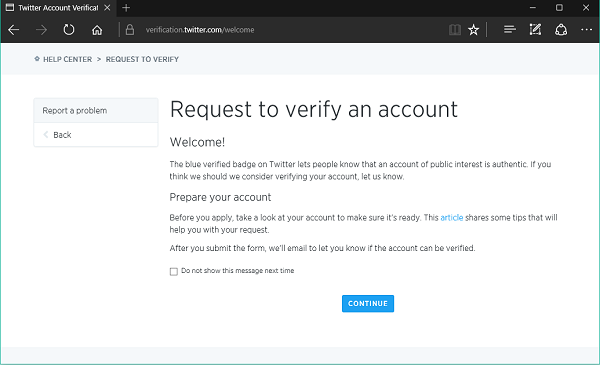Click the share icon in toolbar
Viewport: 600px width, 365px height.
click(x=561, y=29)
